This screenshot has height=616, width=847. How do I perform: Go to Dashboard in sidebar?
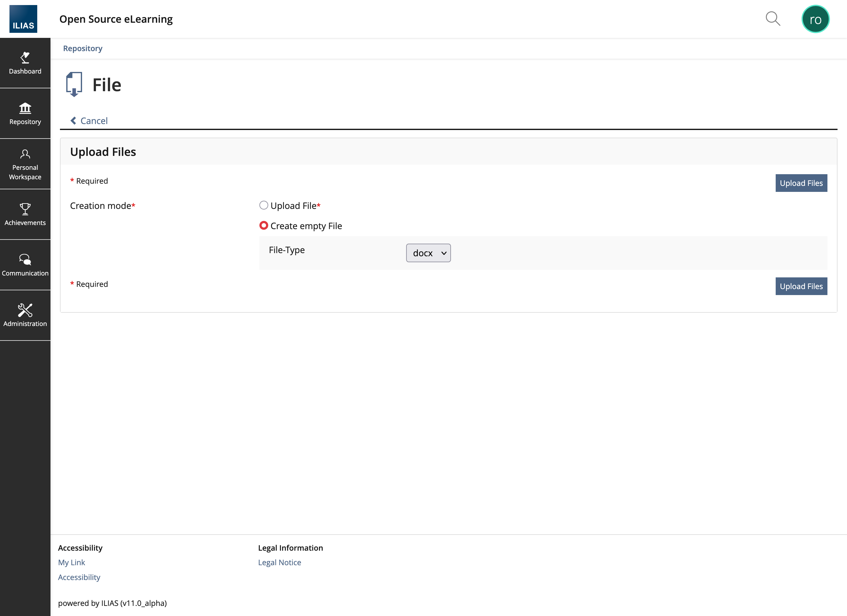pyautogui.click(x=25, y=63)
